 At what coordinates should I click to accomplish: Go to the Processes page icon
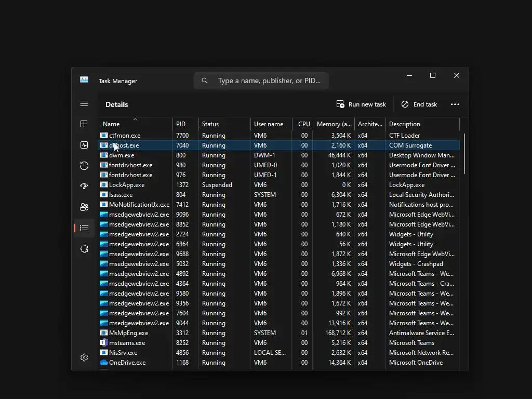point(84,124)
